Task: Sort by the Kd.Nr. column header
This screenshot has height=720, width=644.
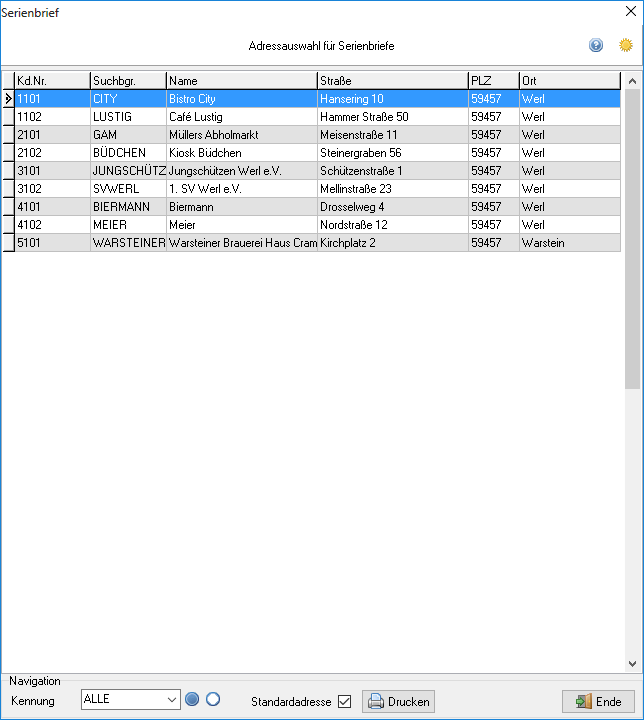Action: point(52,81)
